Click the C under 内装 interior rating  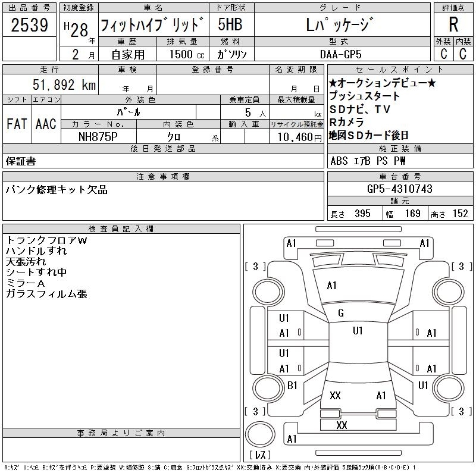coord(463,54)
